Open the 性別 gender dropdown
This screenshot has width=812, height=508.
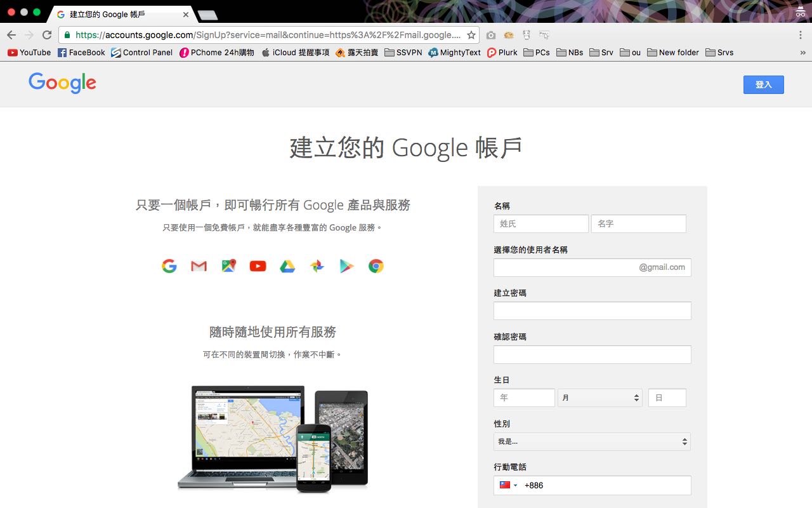click(x=592, y=442)
